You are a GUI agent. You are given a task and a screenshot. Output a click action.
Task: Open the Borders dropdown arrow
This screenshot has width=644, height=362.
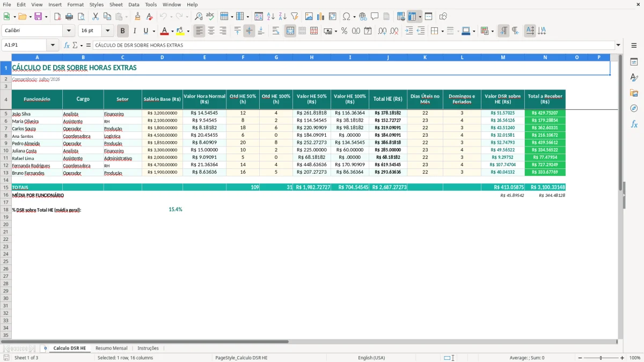[443, 31]
